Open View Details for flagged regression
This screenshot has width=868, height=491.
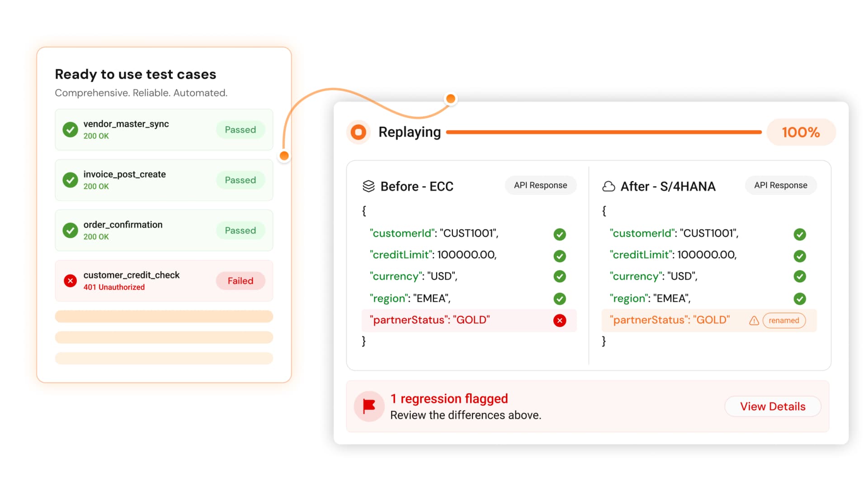point(773,406)
